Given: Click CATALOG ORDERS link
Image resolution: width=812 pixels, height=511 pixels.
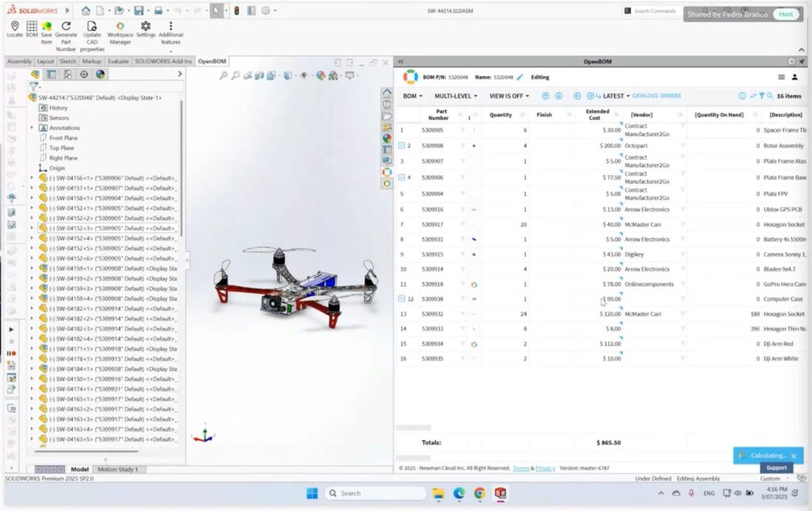Looking at the screenshot, I should click(x=657, y=96).
